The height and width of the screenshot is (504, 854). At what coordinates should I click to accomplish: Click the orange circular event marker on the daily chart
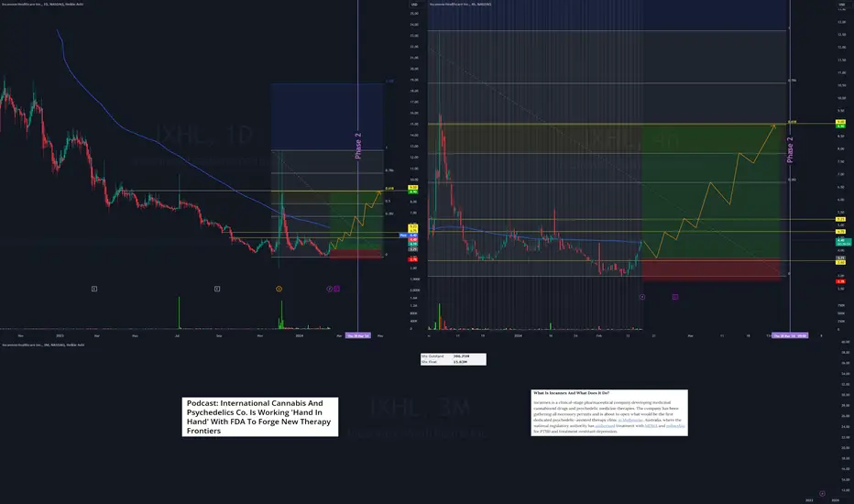pos(279,289)
